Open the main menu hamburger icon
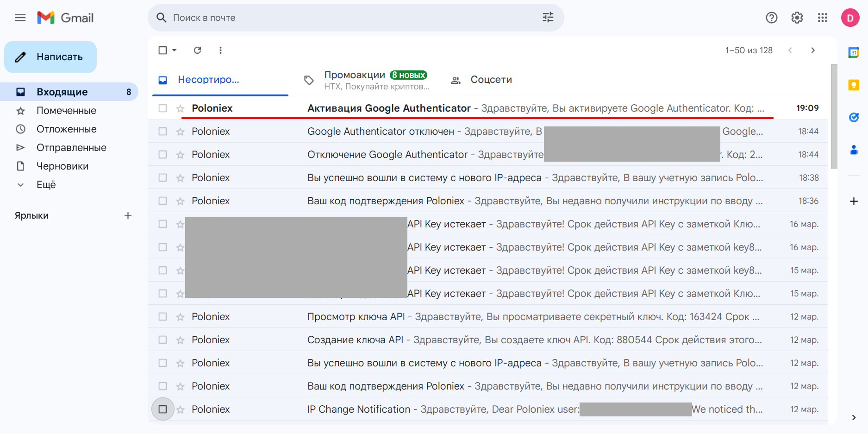The height and width of the screenshot is (434, 868). (x=20, y=18)
